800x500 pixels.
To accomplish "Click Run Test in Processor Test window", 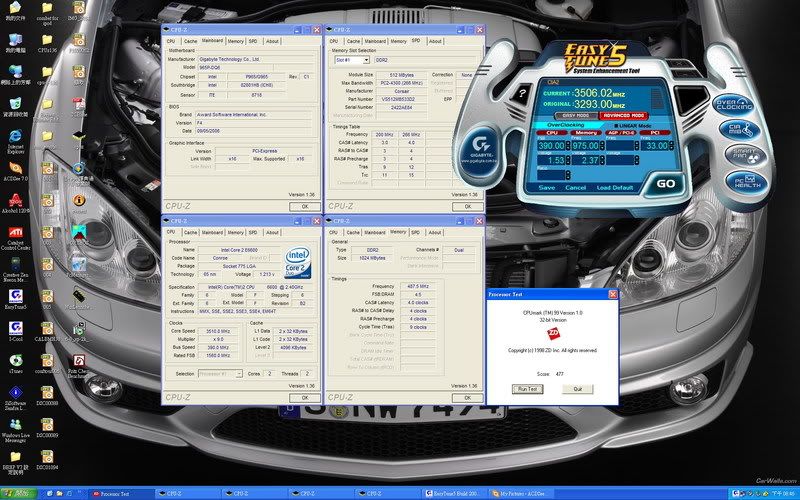I will pyautogui.click(x=528, y=389).
